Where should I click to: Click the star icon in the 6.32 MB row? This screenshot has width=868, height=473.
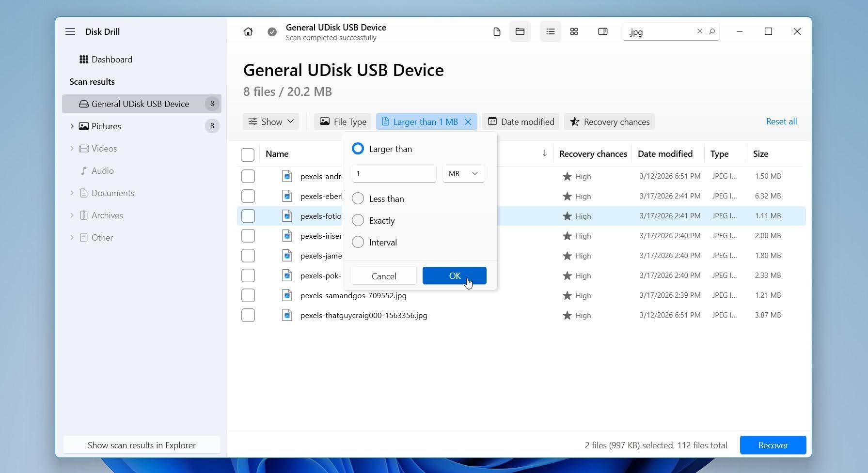(567, 196)
